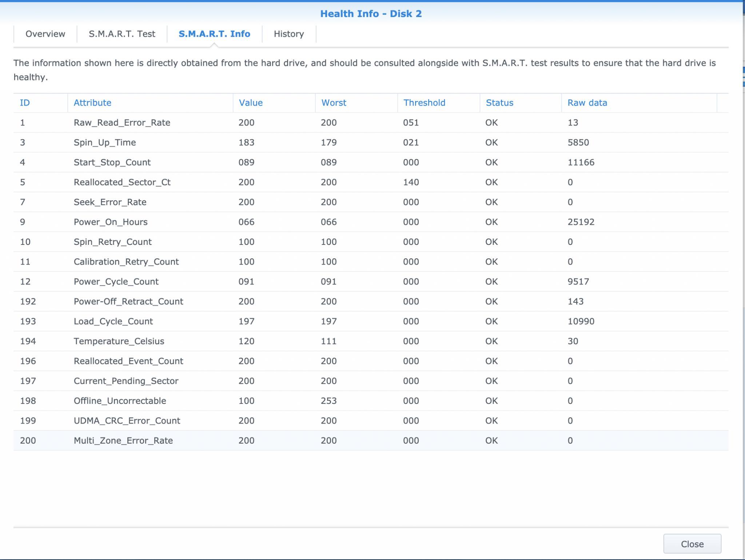Select the Spin_Up_Time attribute
Image resolution: width=745 pixels, height=560 pixels.
(x=105, y=142)
